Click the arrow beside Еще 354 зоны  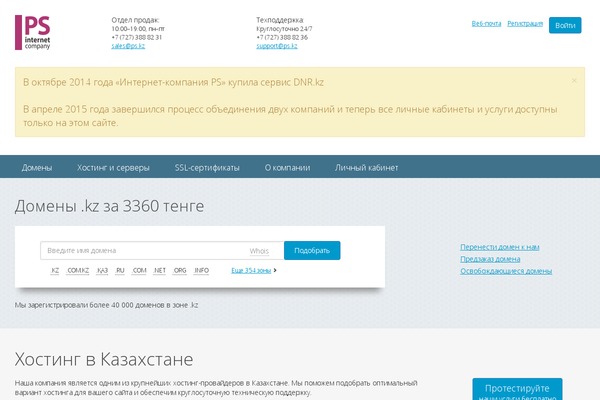275,271
